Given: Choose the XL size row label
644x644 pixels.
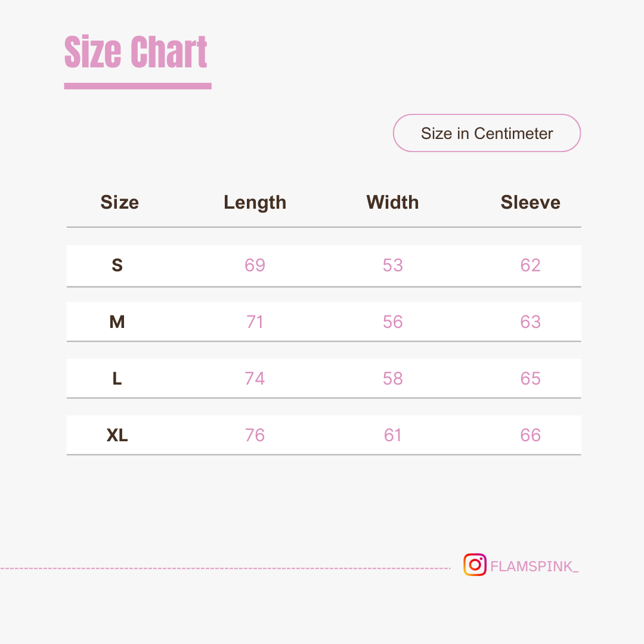Looking at the screenshot, I should tap(117, 435).
